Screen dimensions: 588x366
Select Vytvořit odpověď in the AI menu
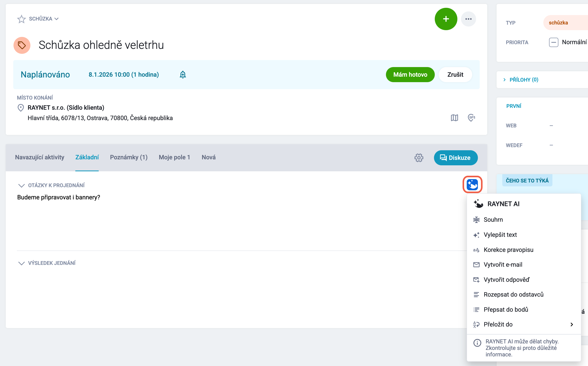pos(524,280)
